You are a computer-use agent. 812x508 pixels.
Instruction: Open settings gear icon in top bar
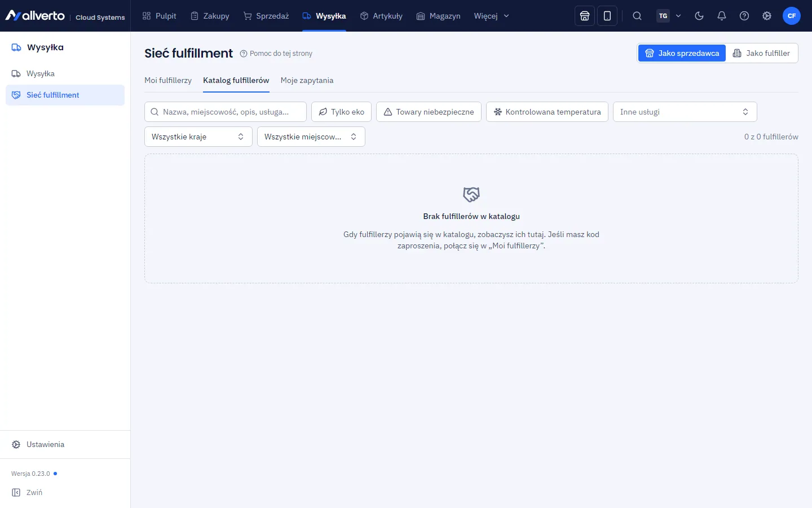[767, 16]
